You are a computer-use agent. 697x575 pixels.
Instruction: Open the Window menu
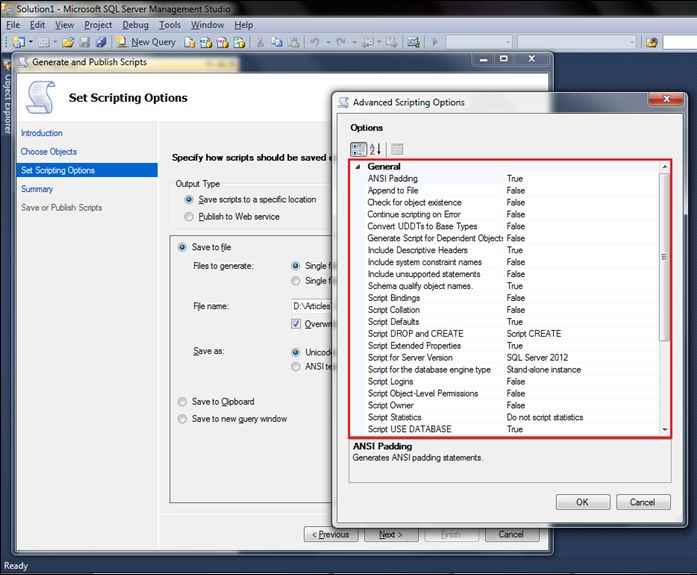point(207,25)
